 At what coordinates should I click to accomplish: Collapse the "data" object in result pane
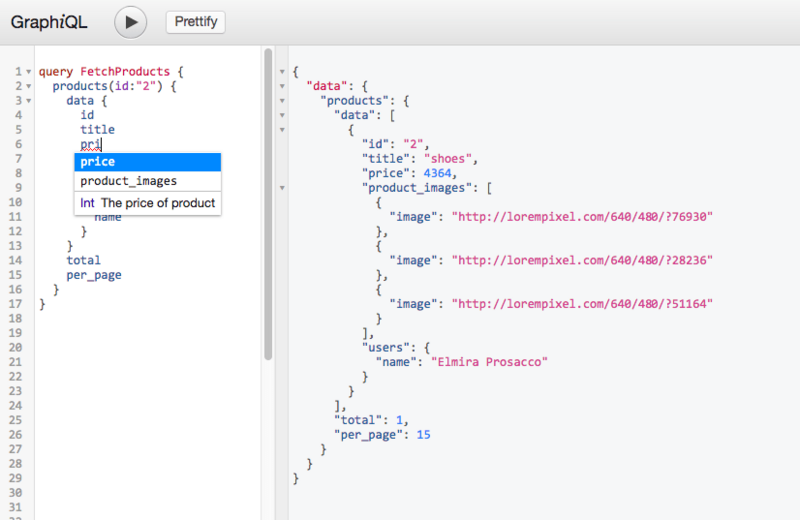282,86
